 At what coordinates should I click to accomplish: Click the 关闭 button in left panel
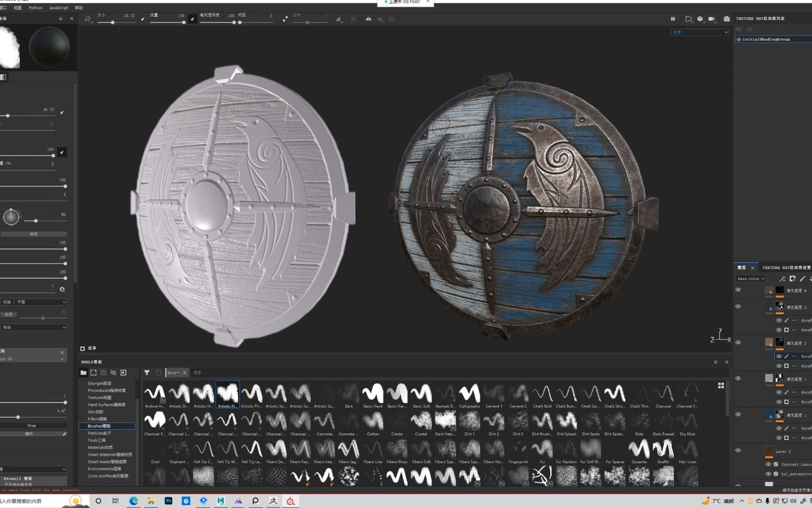(34, 234)
